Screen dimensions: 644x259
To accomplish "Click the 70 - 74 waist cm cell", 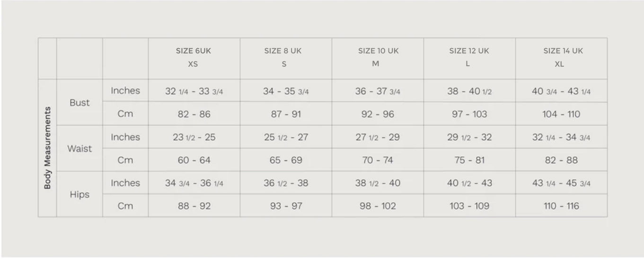I will 378,160.
